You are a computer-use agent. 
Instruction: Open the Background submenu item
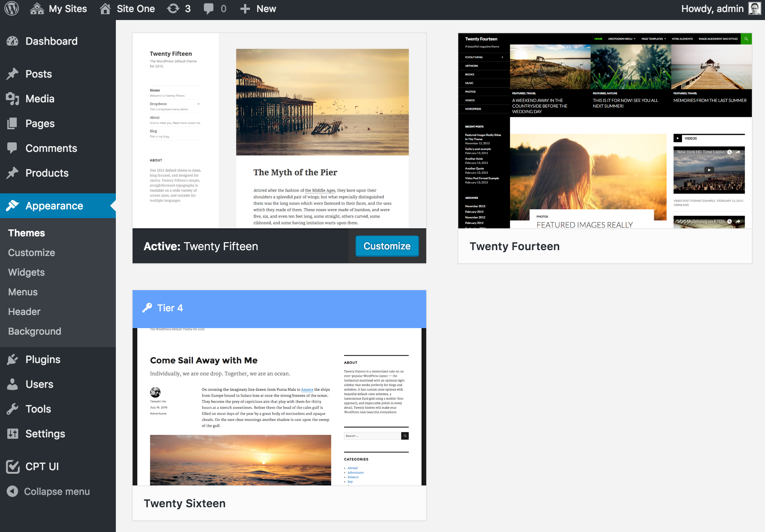[35, 331]
